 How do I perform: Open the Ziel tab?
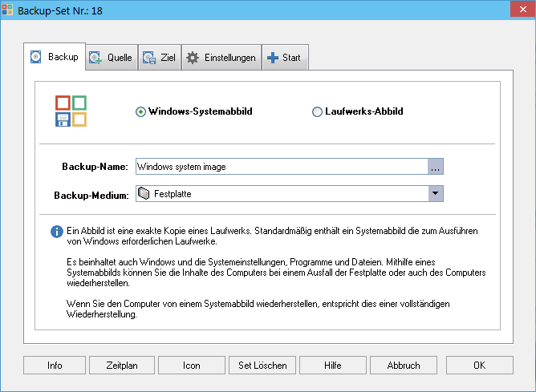(x=160, y=58)
